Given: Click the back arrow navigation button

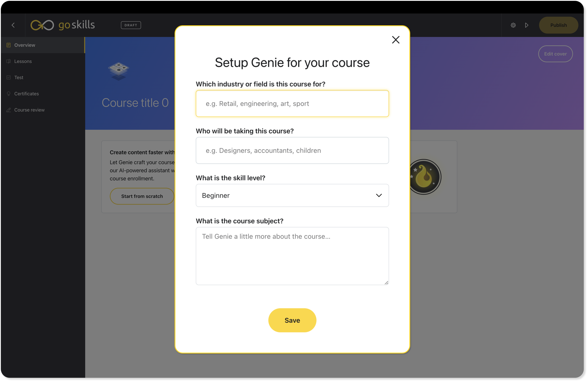Looking at the screenshot, I should pyautogui.click(x=13, y=24).
